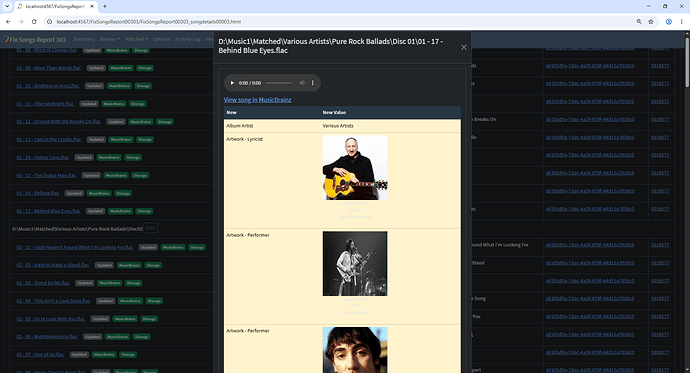Open 02 - 04 - This Ain't a Love Song.flac
The height and width of the screenshot is (373, 690).
(x=53, y=301)
